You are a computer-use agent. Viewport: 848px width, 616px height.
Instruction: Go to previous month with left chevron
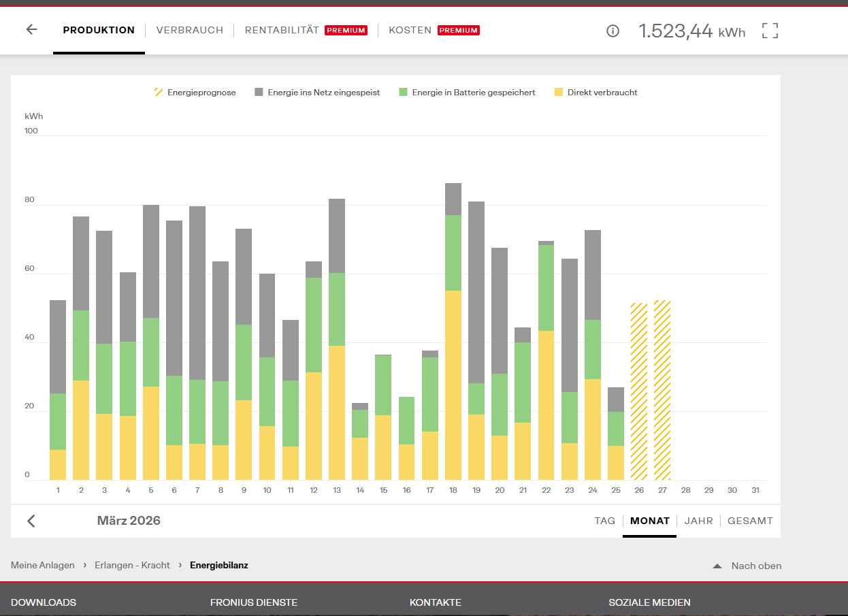(31, 521)
